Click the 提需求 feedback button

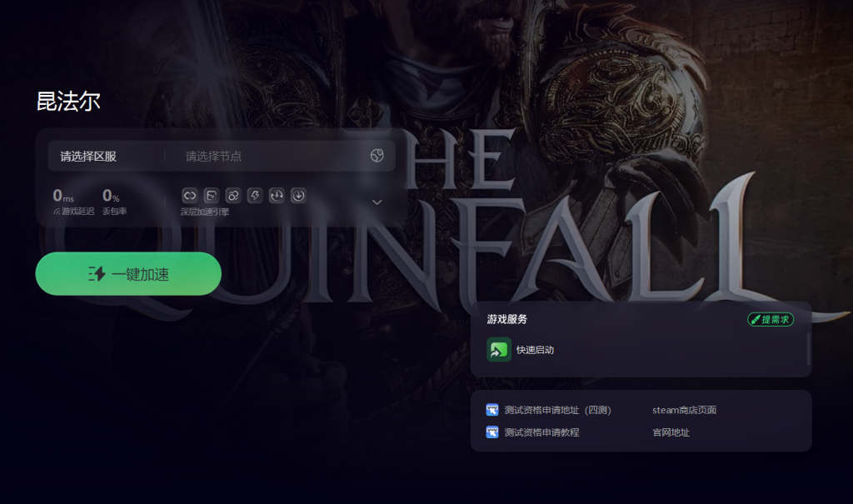771,320
